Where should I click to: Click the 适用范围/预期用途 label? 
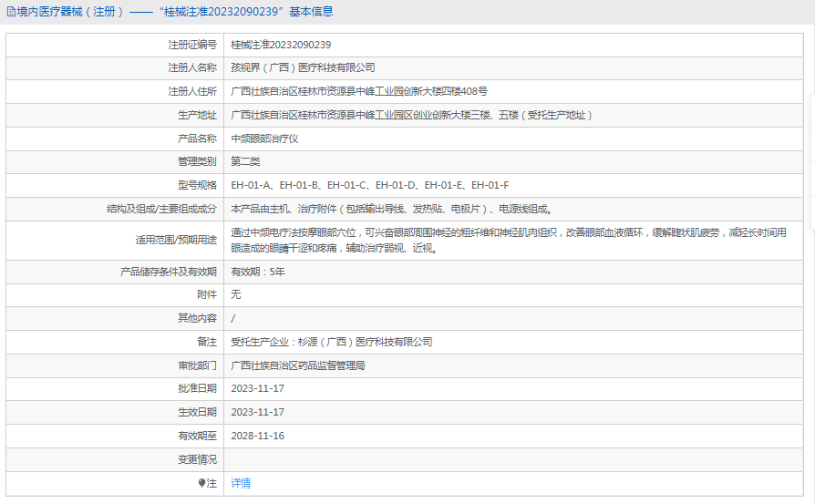(176, 240)
